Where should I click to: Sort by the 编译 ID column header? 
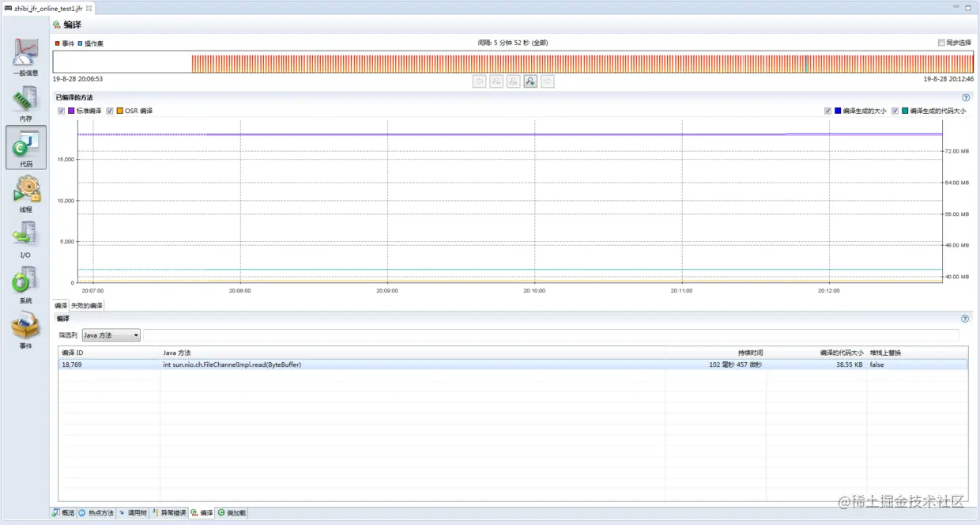click(109, 353)
